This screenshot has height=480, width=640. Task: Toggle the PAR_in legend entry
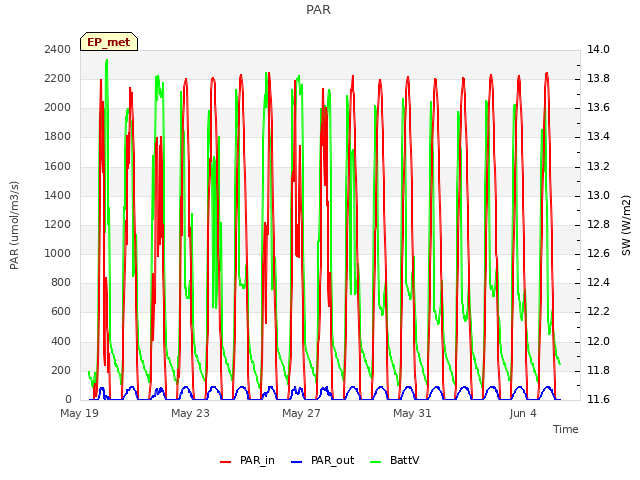click(x=247, y=460)
